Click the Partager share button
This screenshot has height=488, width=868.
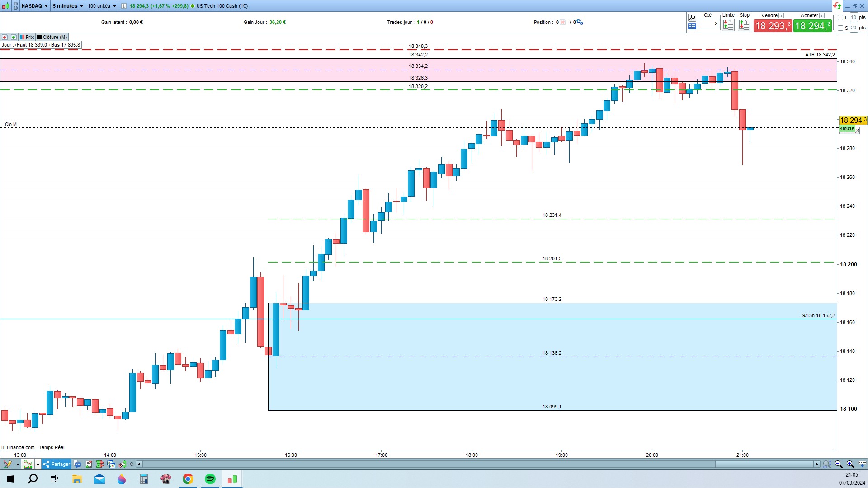coord(57,464)
